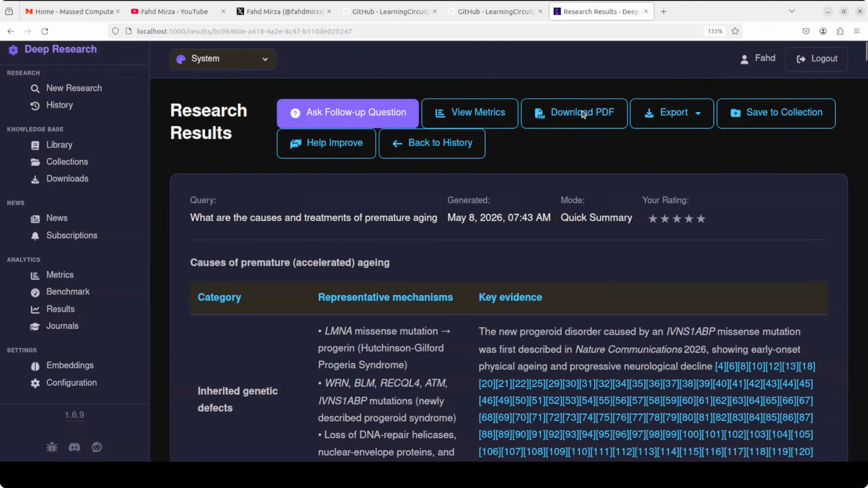Rate the research five stars

point(701,219)
